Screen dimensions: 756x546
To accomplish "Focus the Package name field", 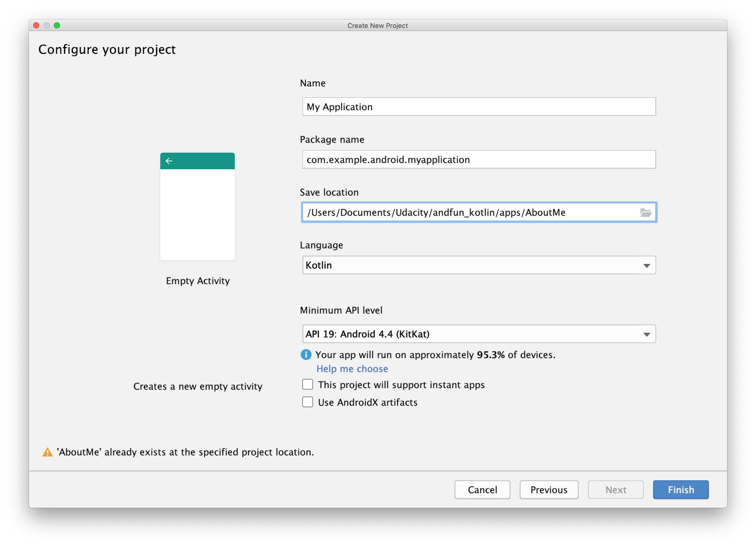I will (478, 160).
